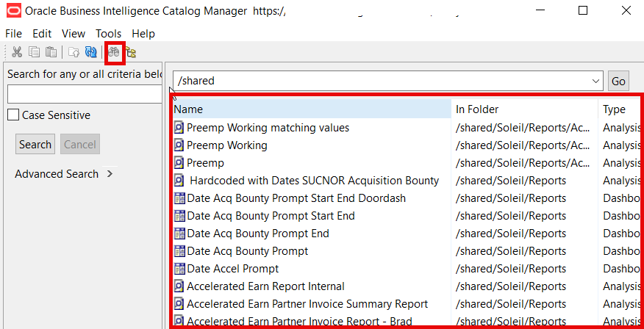The height and width of the screenshot is (329, 644).
Task: Click the icon beside Preemp Working matching values
Action: coord(179,128)
